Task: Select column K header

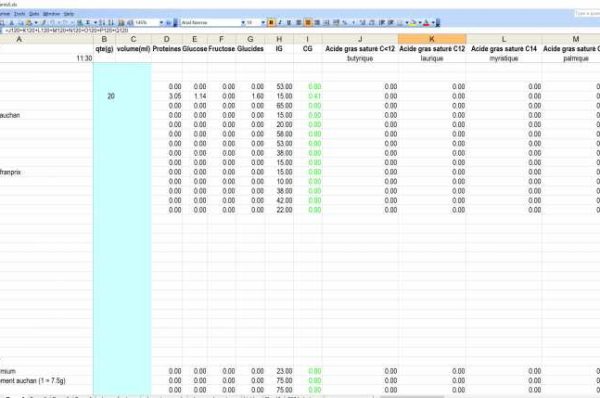Action: 432,39
